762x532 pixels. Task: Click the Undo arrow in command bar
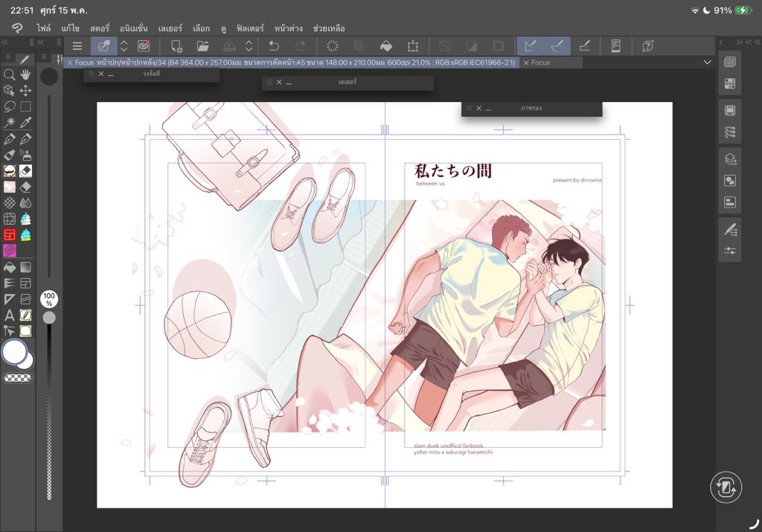(274, 46)
